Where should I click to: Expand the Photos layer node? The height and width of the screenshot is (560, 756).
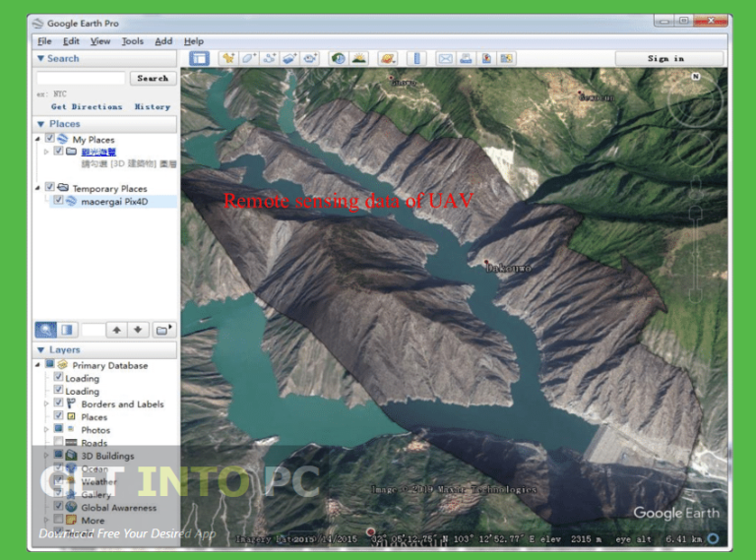tap(46, 429)
